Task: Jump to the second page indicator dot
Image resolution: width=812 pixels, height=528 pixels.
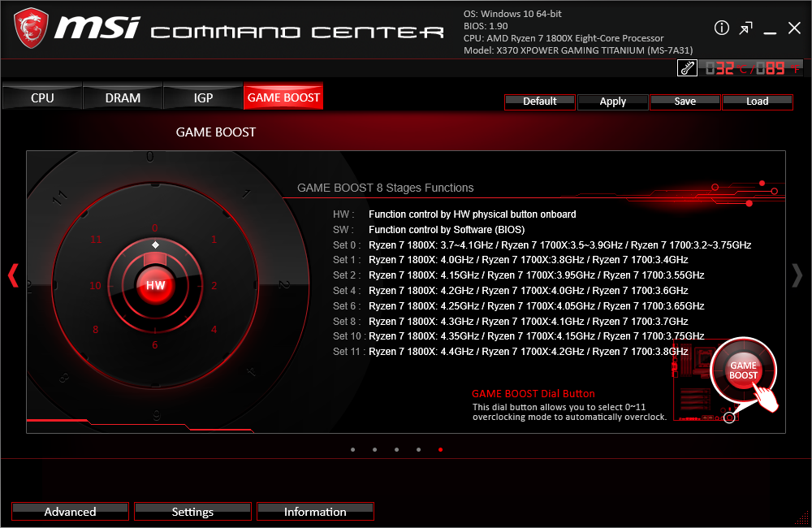Action: click(375, 450)
